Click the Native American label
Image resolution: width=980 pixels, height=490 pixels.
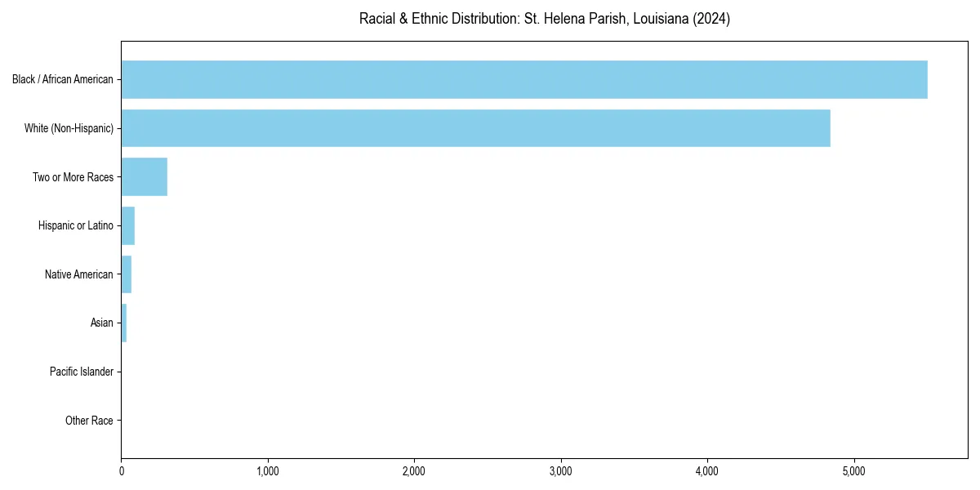[79, 274]
